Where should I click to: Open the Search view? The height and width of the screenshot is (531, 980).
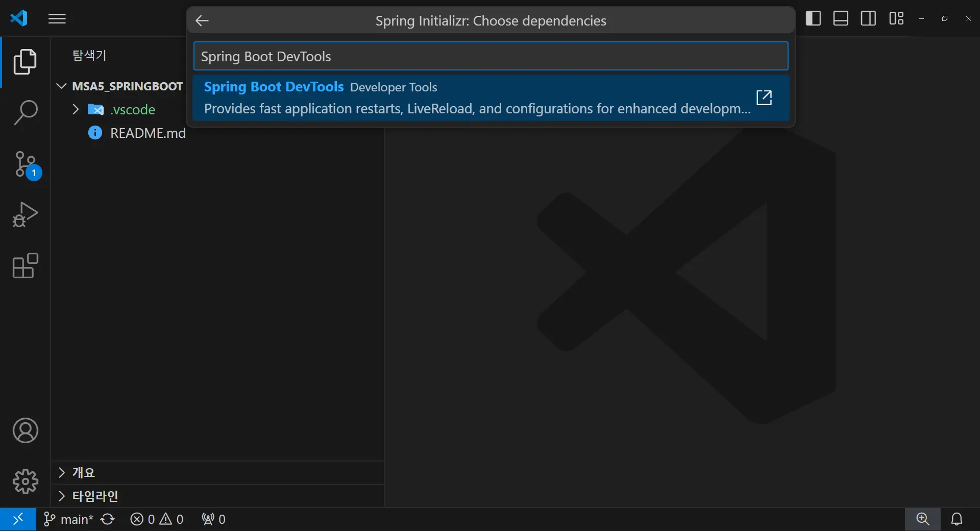click(x=25, y=113)
